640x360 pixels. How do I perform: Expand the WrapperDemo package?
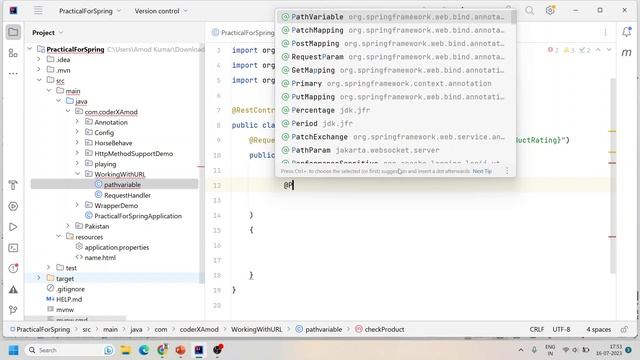coord(77,205)
